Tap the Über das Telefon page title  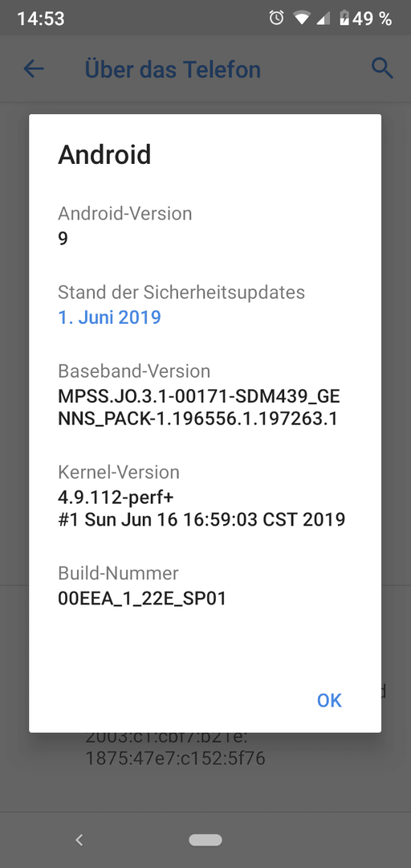click(x=173, y=70)
